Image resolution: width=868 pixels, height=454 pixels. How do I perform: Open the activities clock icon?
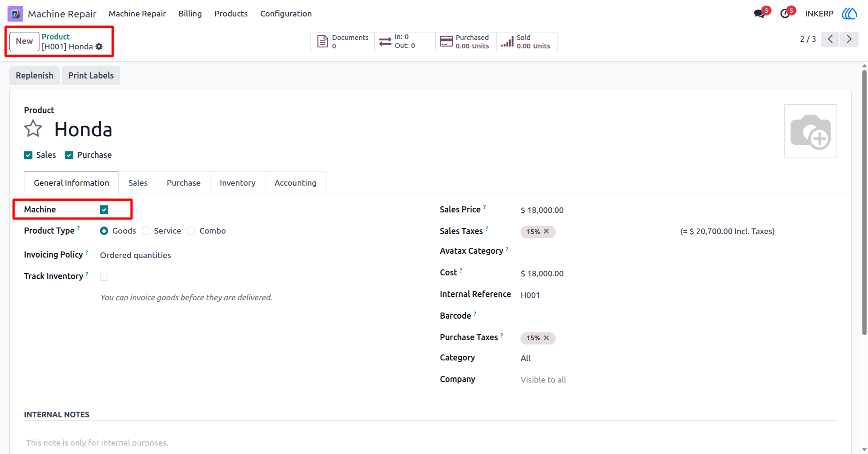pos(785,14)
